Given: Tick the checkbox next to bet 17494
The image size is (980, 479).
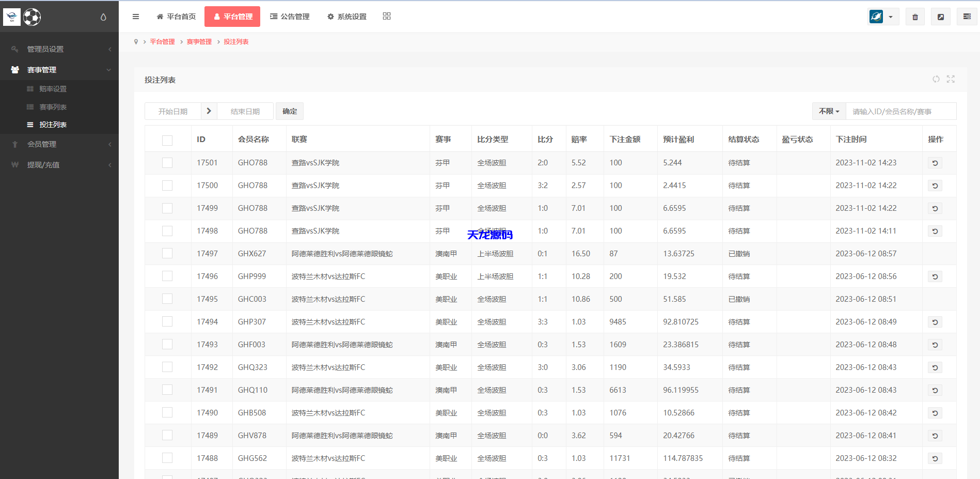Looking at the screenshot, I should (167, 321).
